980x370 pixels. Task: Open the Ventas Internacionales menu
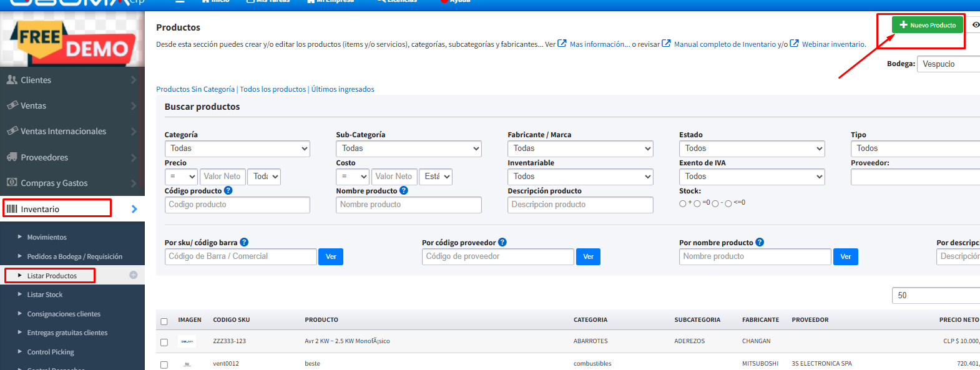63,131
